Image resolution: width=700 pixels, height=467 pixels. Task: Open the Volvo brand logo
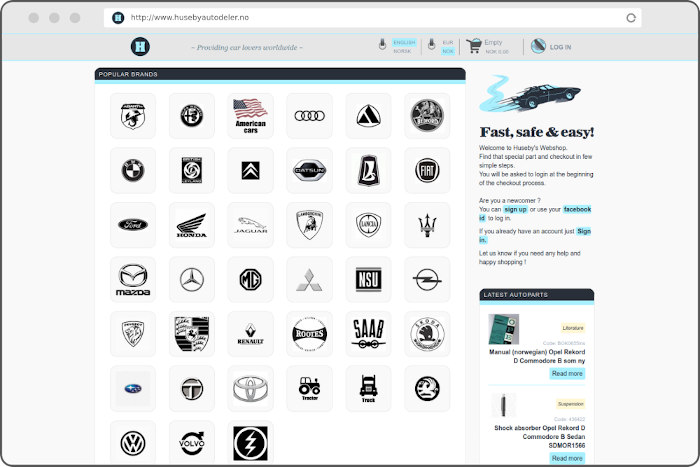click(192, 442)
